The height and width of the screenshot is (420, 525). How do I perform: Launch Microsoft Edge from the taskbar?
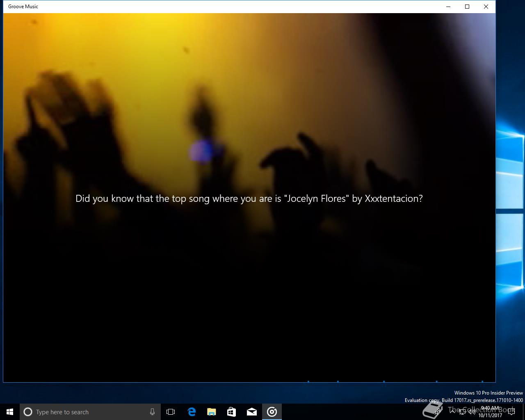192,412
